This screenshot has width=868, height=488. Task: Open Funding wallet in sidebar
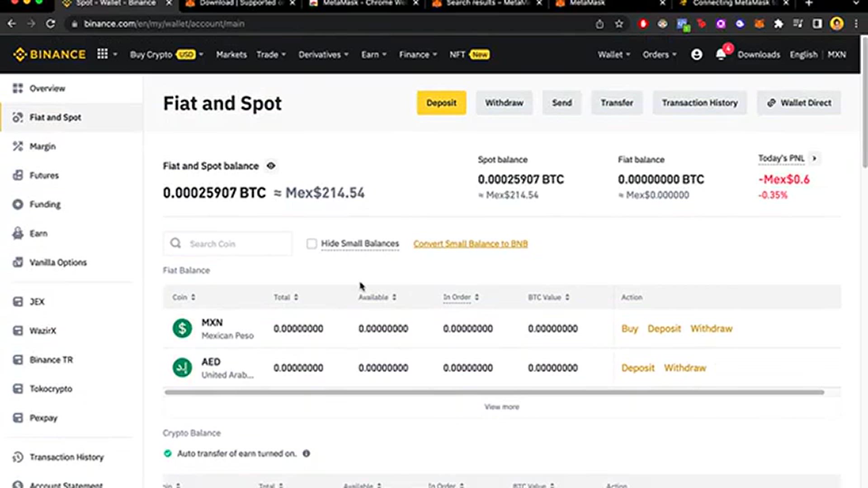45,204
